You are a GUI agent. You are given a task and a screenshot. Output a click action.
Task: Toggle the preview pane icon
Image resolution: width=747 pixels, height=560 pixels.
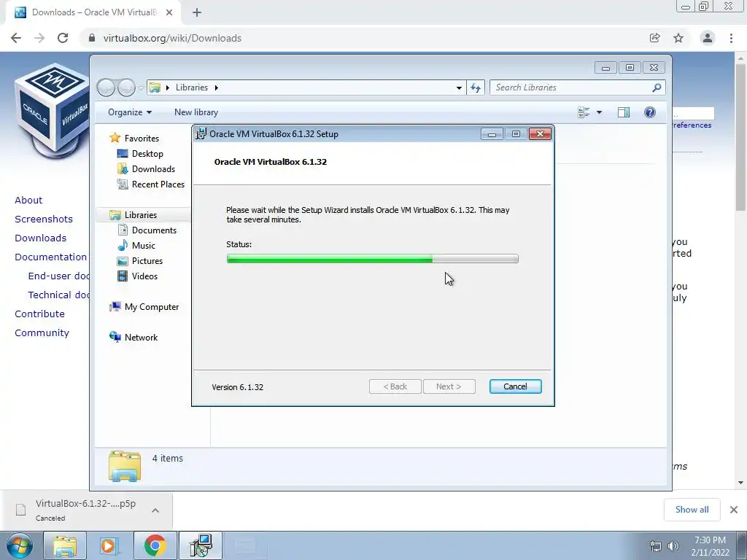[x=624, y=112]
